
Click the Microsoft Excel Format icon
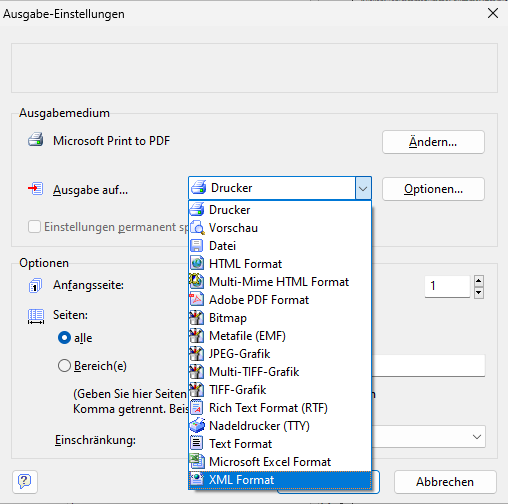197,461
